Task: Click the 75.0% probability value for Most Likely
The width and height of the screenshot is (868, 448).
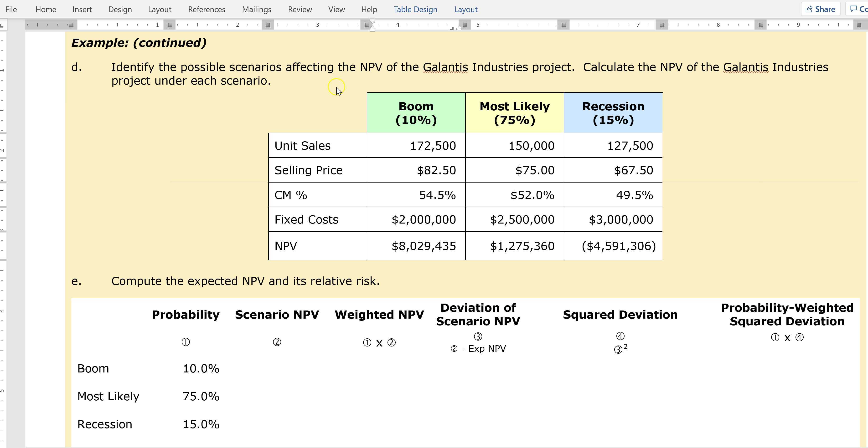Action: pyautogui.click(x=201, y=397)
